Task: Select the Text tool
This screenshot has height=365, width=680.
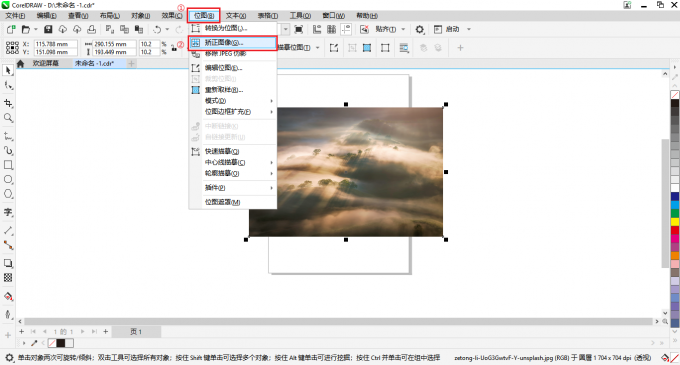Action: coord(8,212)
